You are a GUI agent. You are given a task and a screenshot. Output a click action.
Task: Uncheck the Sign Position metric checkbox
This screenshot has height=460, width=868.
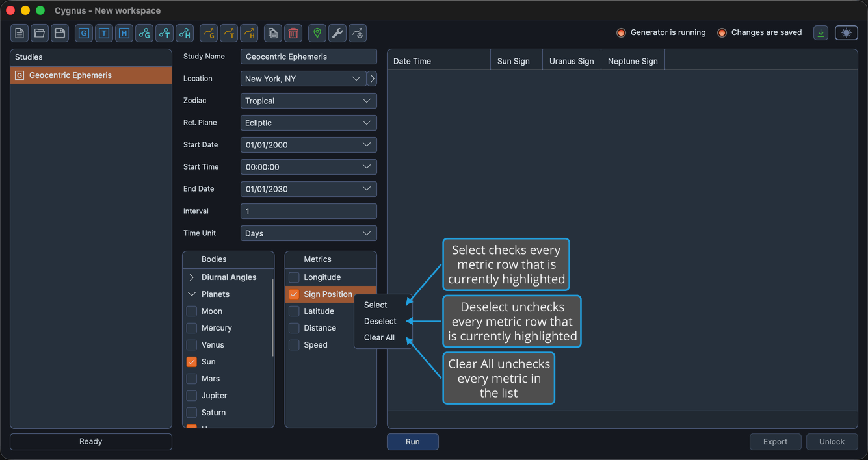[294, 294]
